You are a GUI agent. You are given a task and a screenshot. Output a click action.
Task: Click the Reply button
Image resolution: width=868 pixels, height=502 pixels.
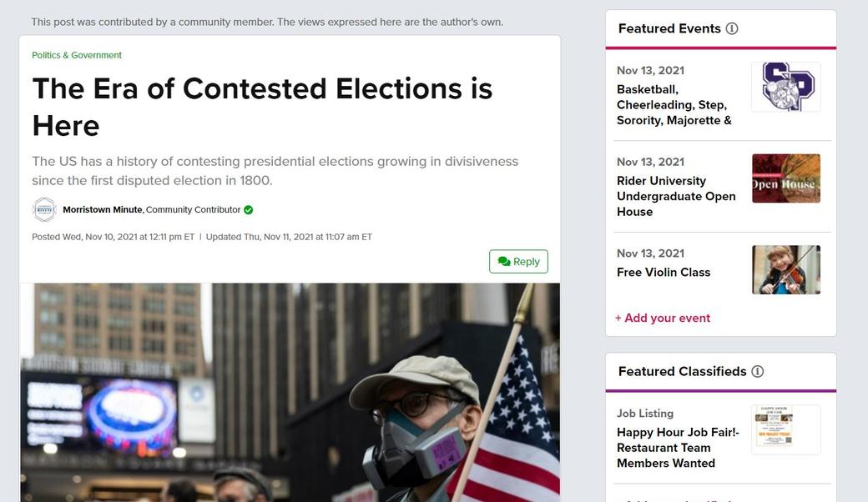(x=518, y=262)
